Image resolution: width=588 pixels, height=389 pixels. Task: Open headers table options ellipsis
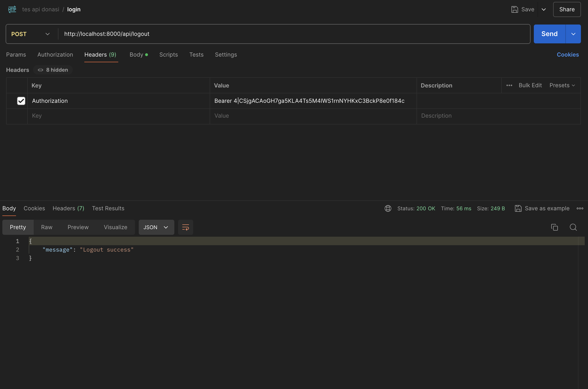coord(509,85)
